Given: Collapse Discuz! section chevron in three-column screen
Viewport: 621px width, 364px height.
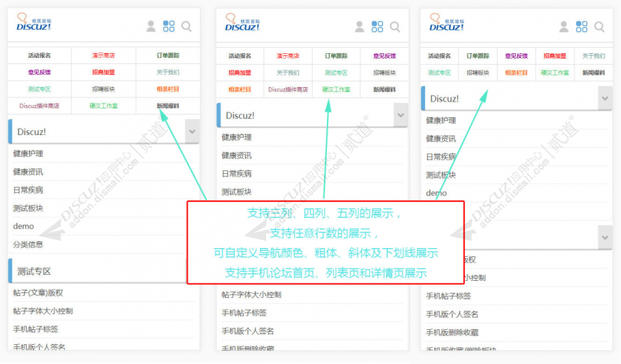Looking at the screenshot, I should pos(192,132).
